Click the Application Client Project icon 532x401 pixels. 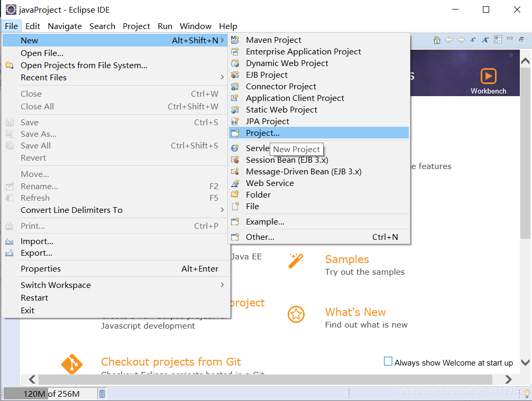click(x=235, y=98)
